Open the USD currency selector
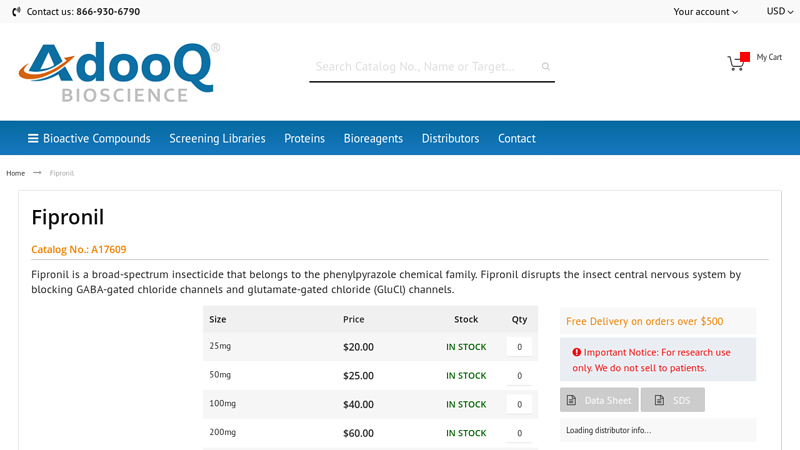Viewport: 800px width, 450px height. click(779, 12)
